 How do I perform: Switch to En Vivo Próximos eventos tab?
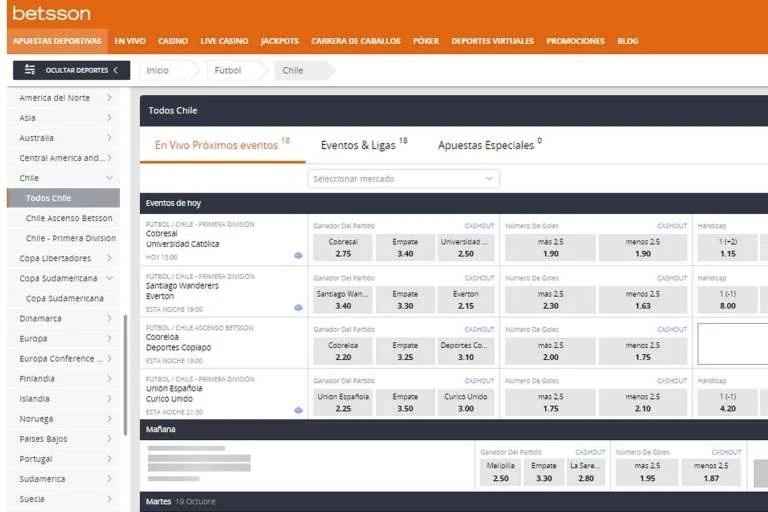[222, 145]
